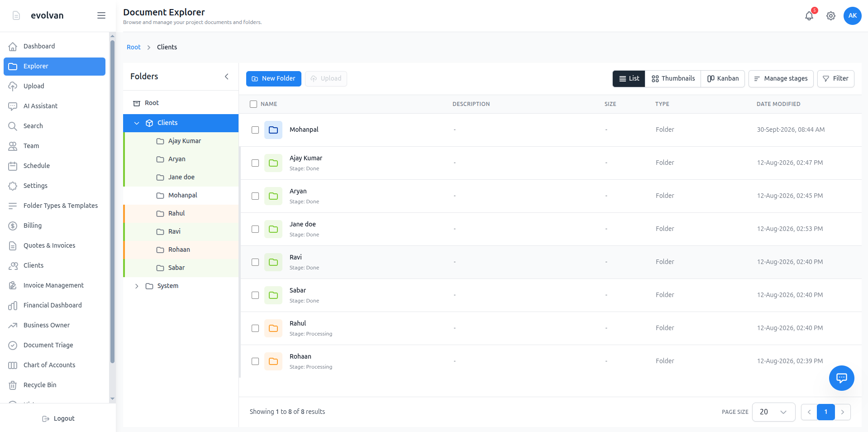Click the sidebar vertical scrollbar

[112, 202]
